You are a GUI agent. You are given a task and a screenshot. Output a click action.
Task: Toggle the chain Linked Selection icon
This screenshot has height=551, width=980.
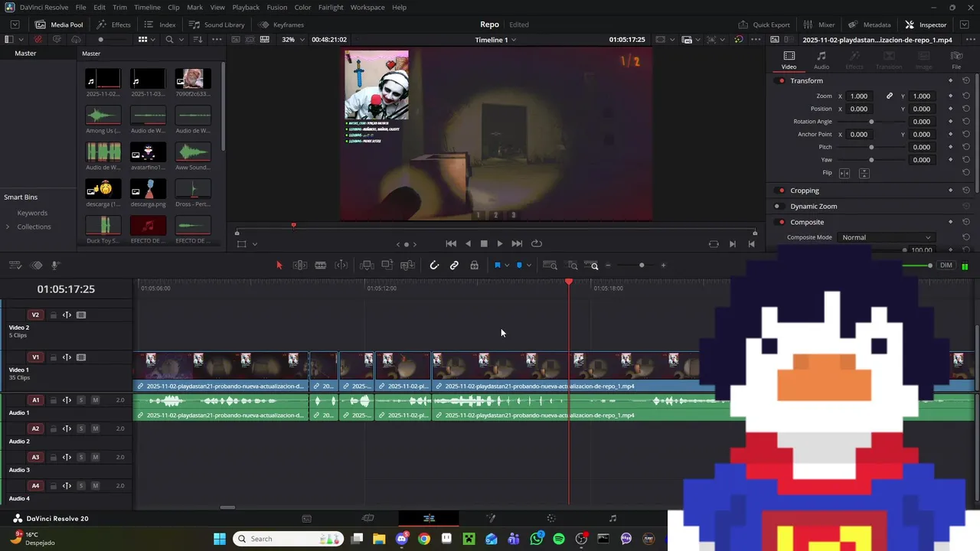(x=454, y=266)
